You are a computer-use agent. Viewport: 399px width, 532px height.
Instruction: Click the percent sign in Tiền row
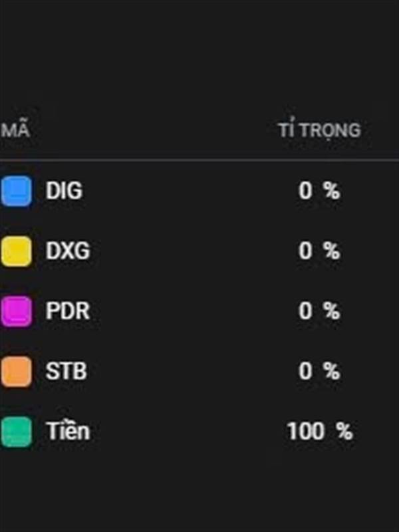coord(344,432)
